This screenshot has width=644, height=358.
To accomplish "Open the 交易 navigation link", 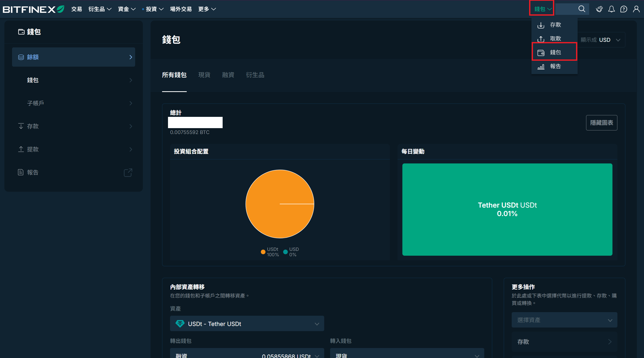I will coord(76,9).
